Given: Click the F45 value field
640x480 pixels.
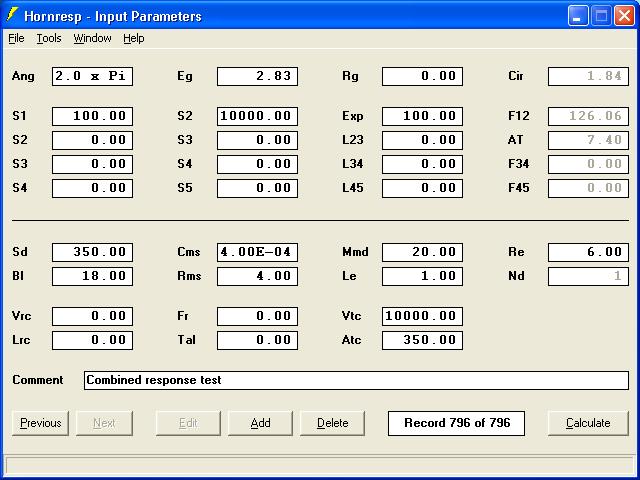Looking at the screenshot, I should pos(588,189).
